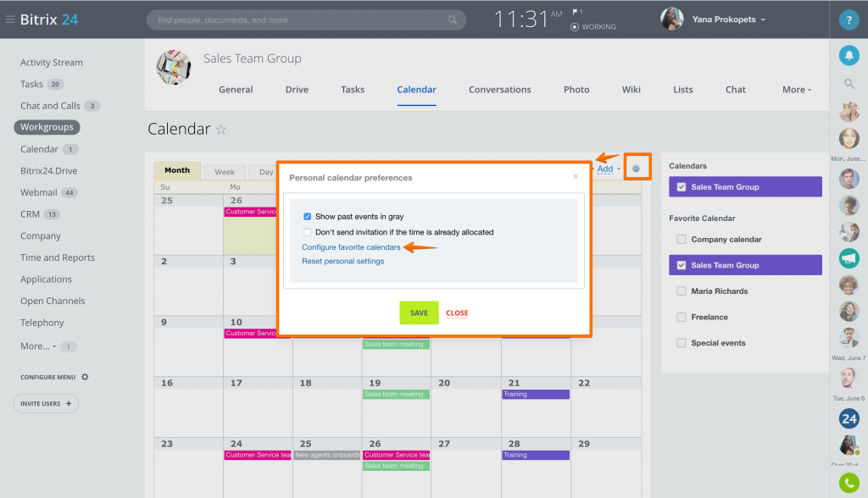Screen dimensions: 868x498
Task: Select Month view tab
Action: click(177, 170)
